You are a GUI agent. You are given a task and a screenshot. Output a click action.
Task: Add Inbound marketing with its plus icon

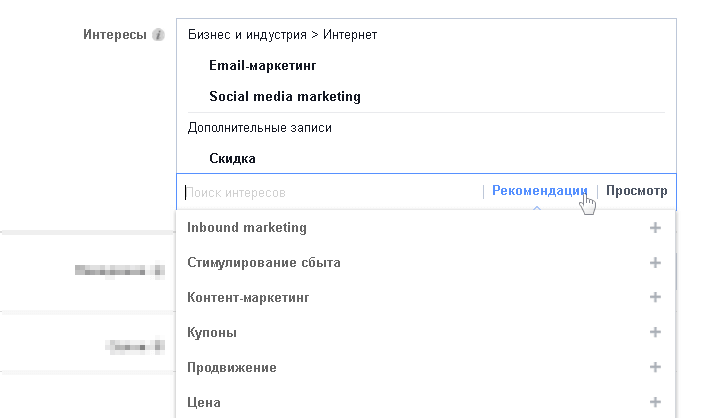pos(656,228)
